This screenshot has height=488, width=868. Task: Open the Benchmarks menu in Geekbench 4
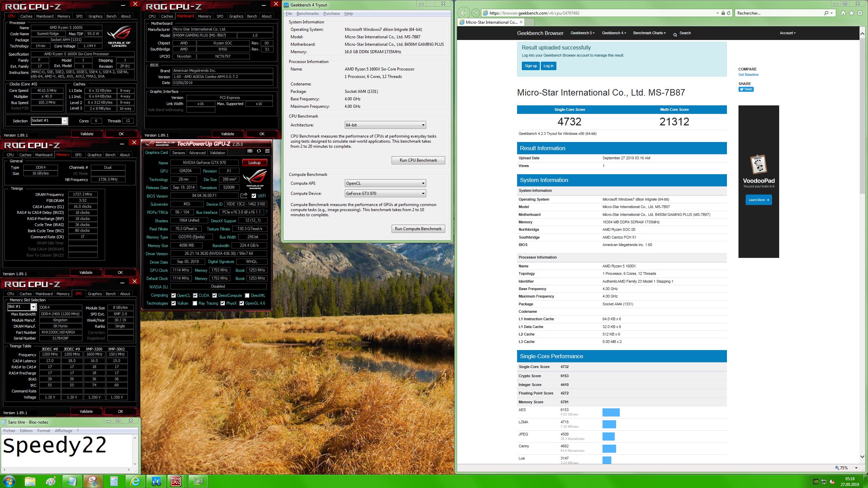308,14
